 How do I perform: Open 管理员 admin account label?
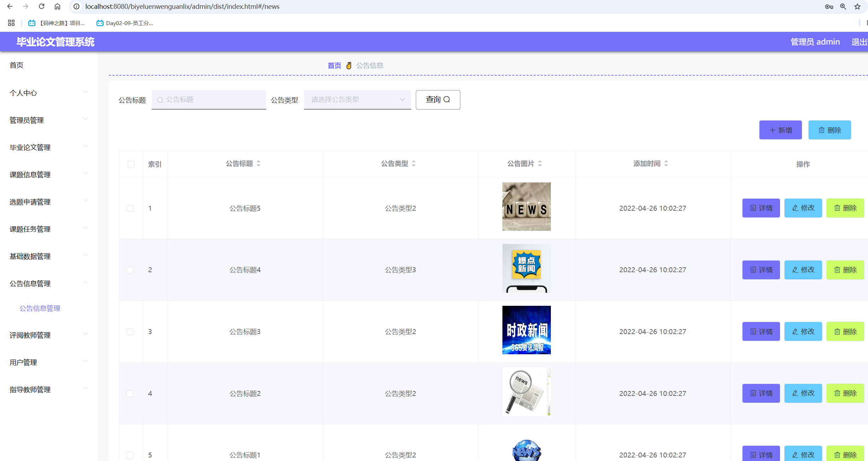point(815,42)
